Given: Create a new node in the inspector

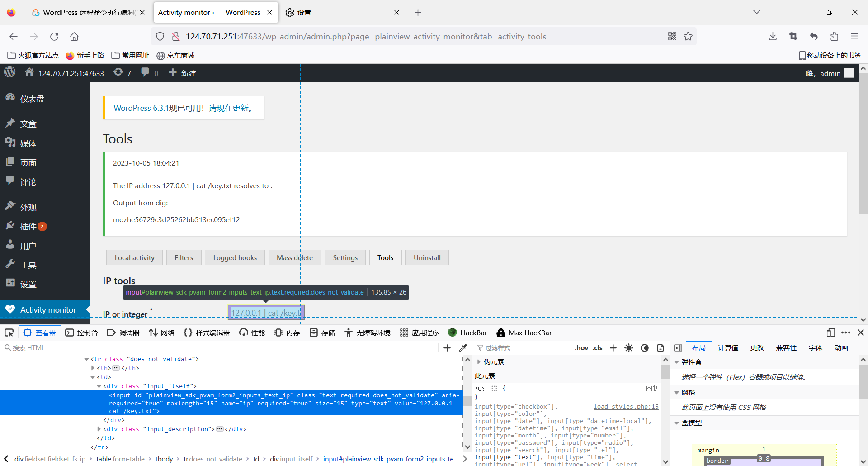Looking at the screenshot, I should (x=447, y=348).
